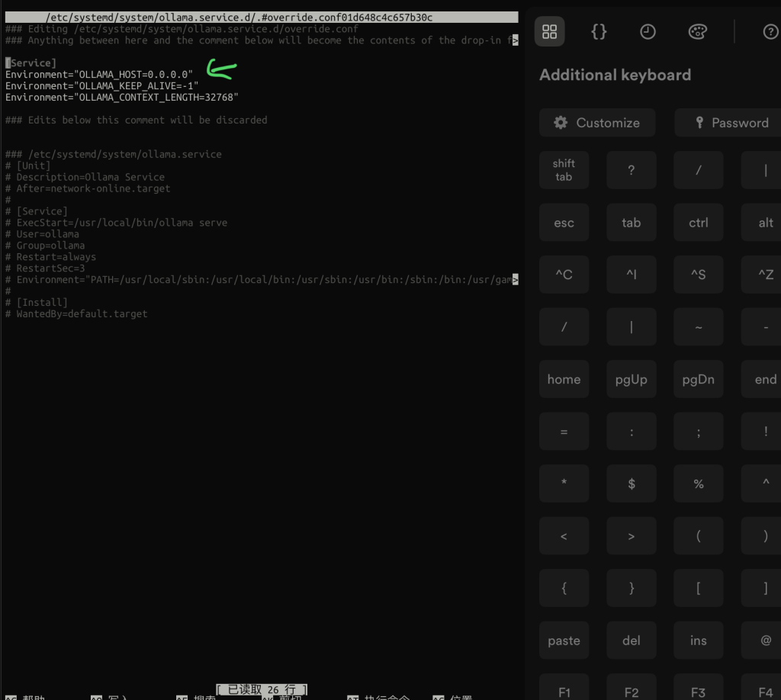This screenshot has height=700, width=781.
Task: Open the color palette themes panel
Action: click(697, 32)
